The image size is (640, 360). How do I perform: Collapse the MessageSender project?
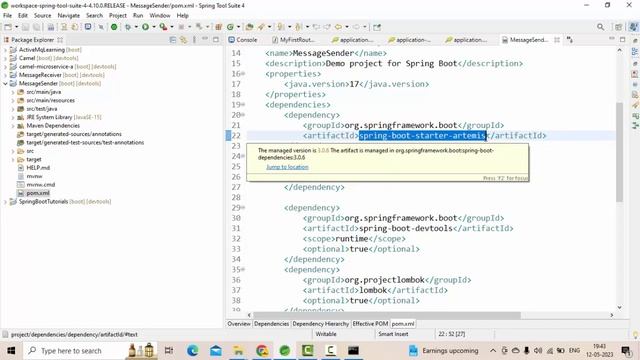coord(5,84)
